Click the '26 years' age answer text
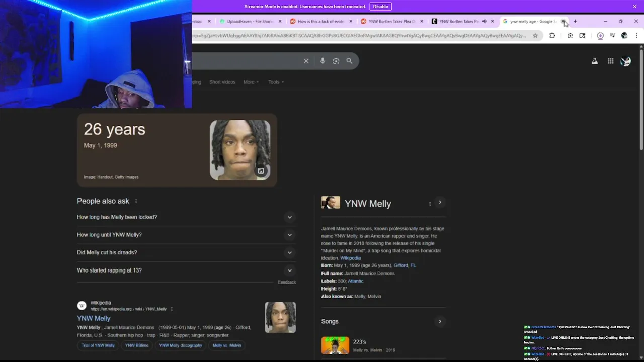The width and height of the screenshot is (644, 362). pyautogui.click(x=114, y=129)
